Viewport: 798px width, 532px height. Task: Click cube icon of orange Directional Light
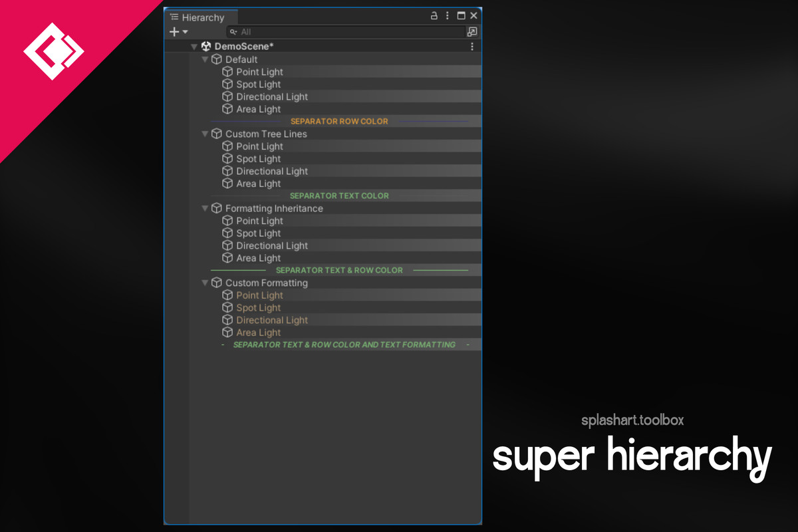227,320
